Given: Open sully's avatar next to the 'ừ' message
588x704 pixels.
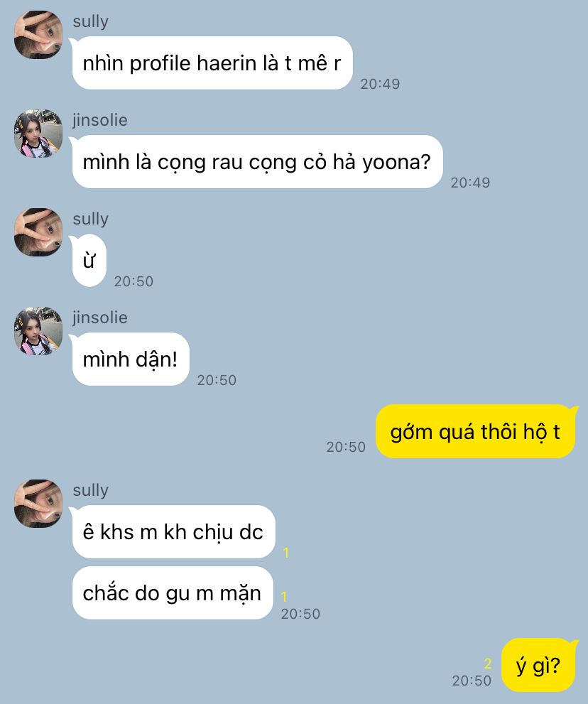Looking at the screenshot, I should (38, 232).
